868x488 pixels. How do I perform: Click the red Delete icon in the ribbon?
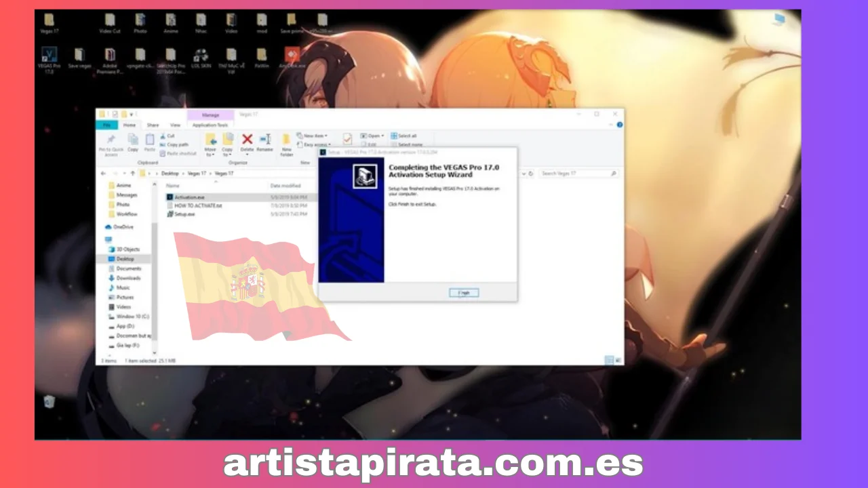248,139
